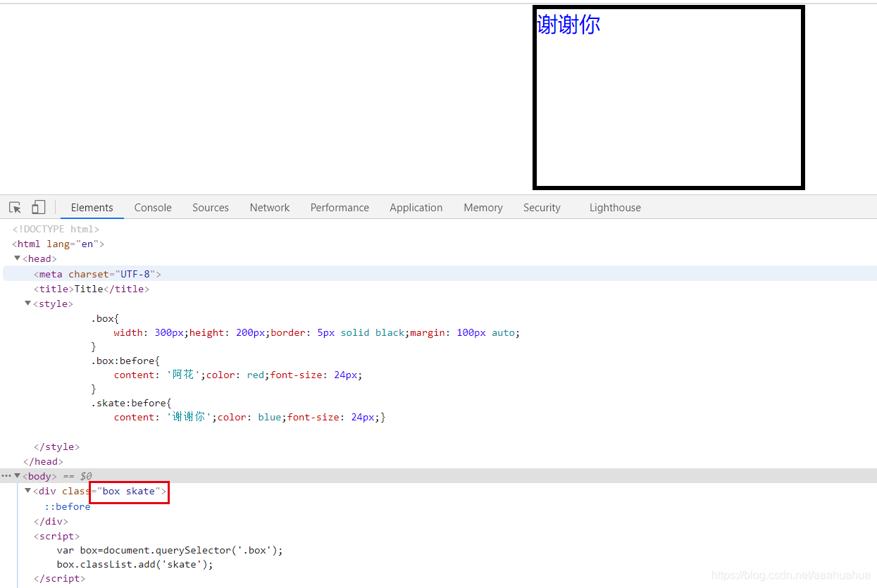The height and width of the screenshot is (588, 877).
Task: Open the Performance tab
Action: (340, 208)
